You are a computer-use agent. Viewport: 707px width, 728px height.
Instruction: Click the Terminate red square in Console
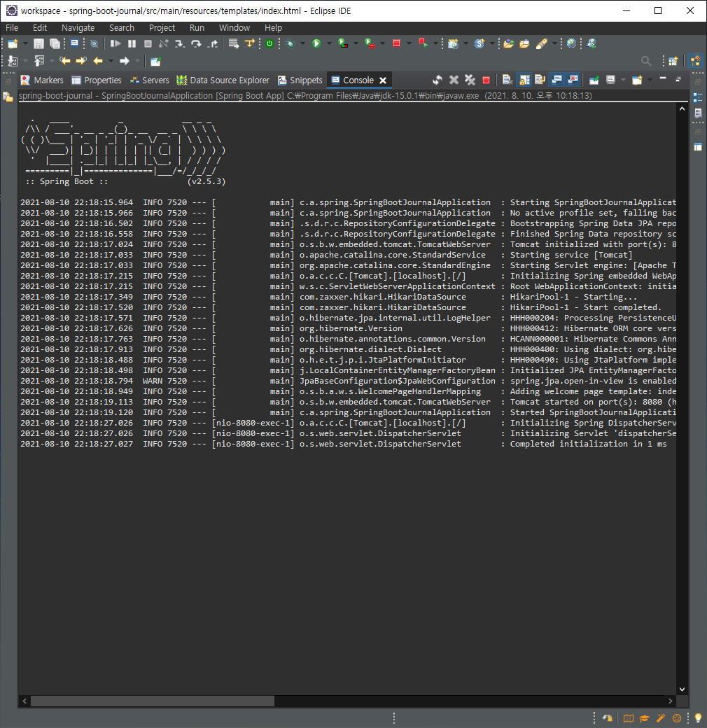click(x=486, y=80)
